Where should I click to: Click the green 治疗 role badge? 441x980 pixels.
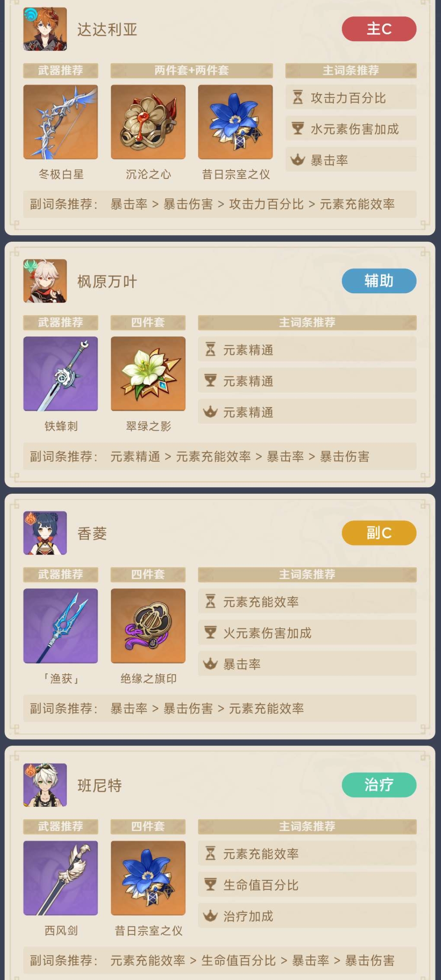379,785
